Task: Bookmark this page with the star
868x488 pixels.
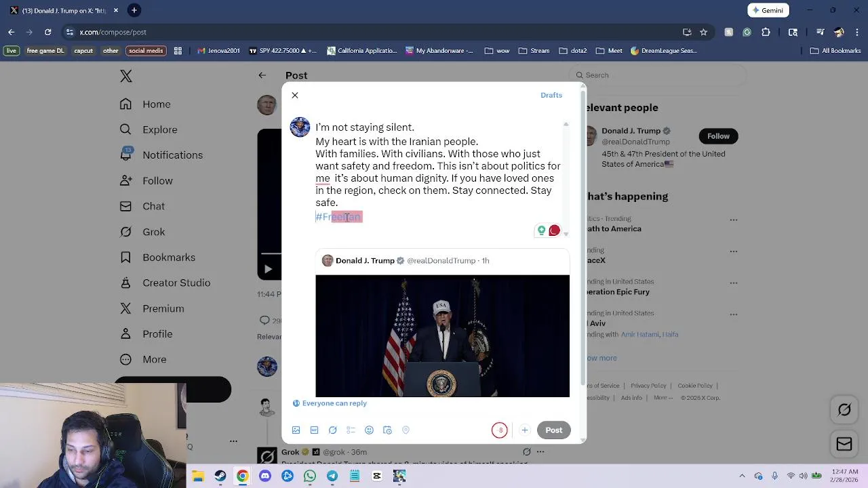Action: tap(703, 32)
